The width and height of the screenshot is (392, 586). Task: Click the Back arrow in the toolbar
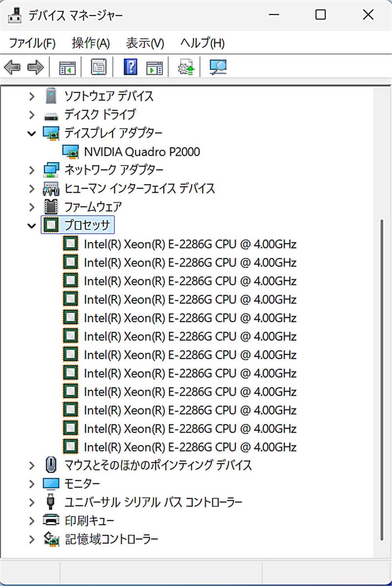click(12, 67)
